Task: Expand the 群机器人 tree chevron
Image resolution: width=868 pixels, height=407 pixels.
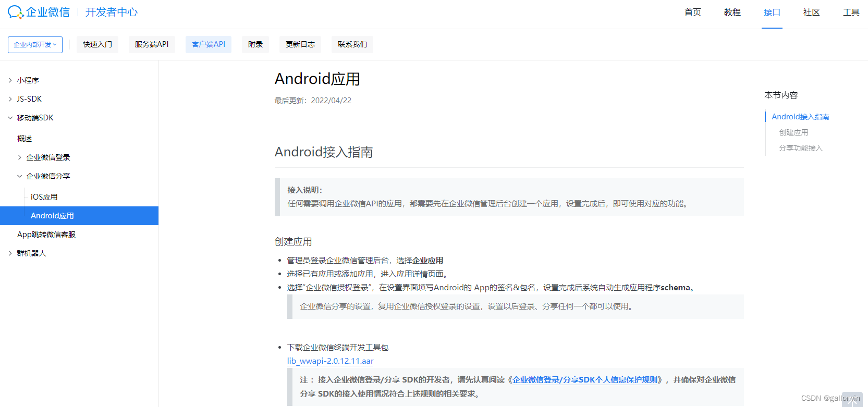Action: (x=10, y=253)
